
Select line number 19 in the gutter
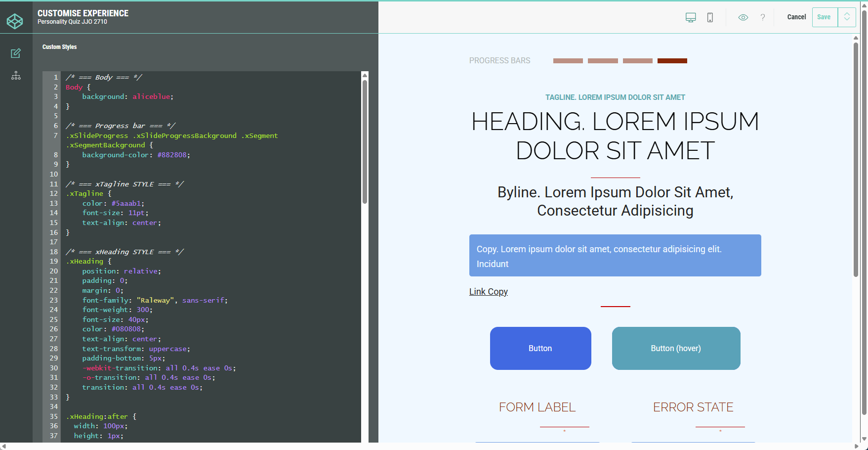(x=54, y=262)
